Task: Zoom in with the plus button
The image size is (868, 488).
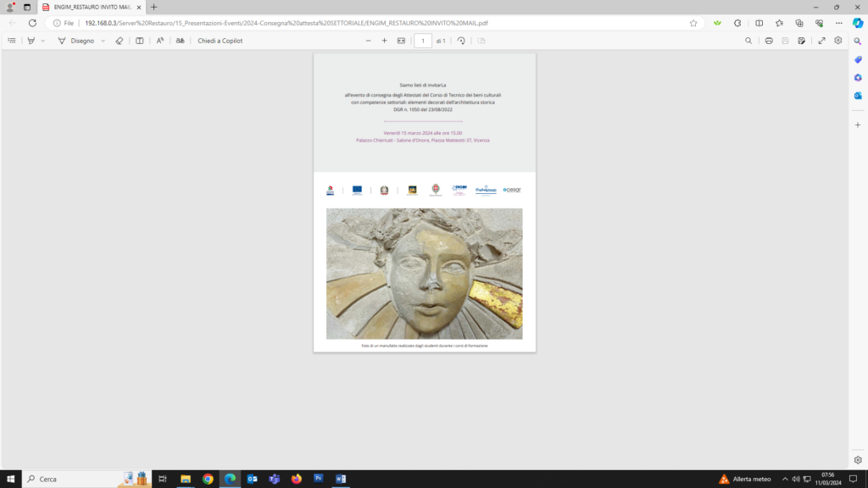Action: point(384,41)
